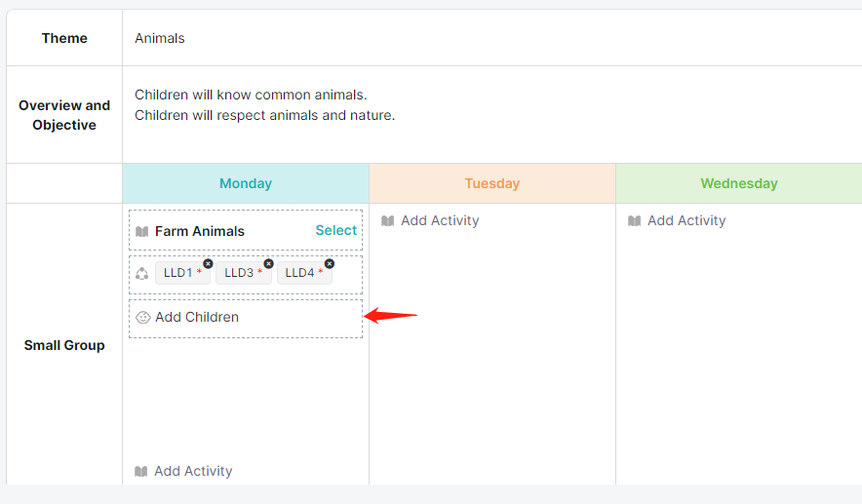Add an activity under Tuesday
This screenshot has width=862, height=504.
(440, 220)
